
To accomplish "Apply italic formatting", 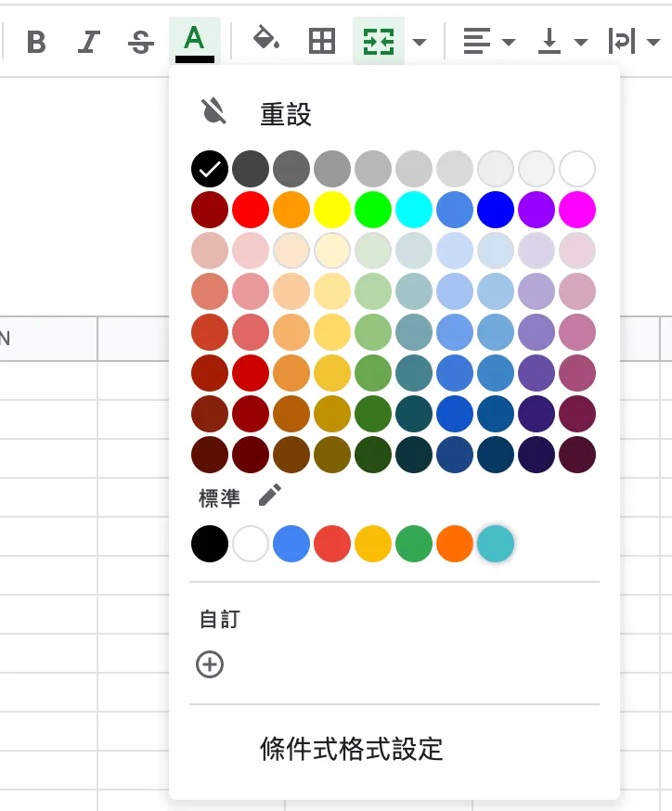I will (x=89, y=42).
